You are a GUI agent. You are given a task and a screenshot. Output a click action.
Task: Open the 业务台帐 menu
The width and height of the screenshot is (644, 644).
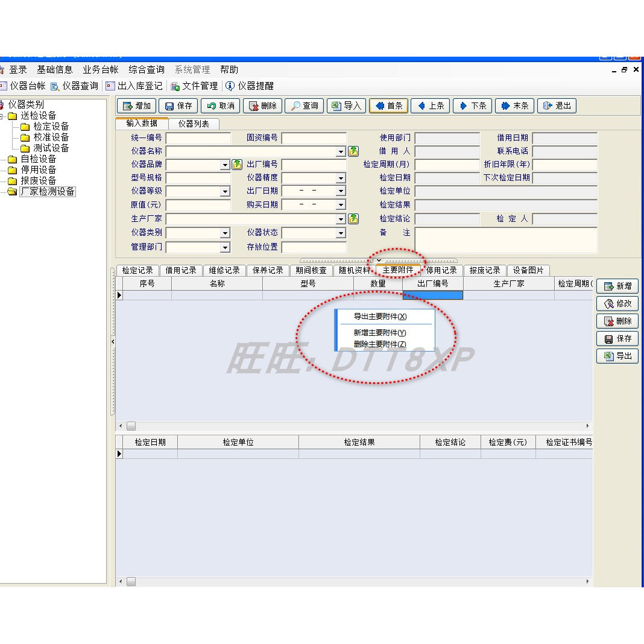(x=101, y=70)
